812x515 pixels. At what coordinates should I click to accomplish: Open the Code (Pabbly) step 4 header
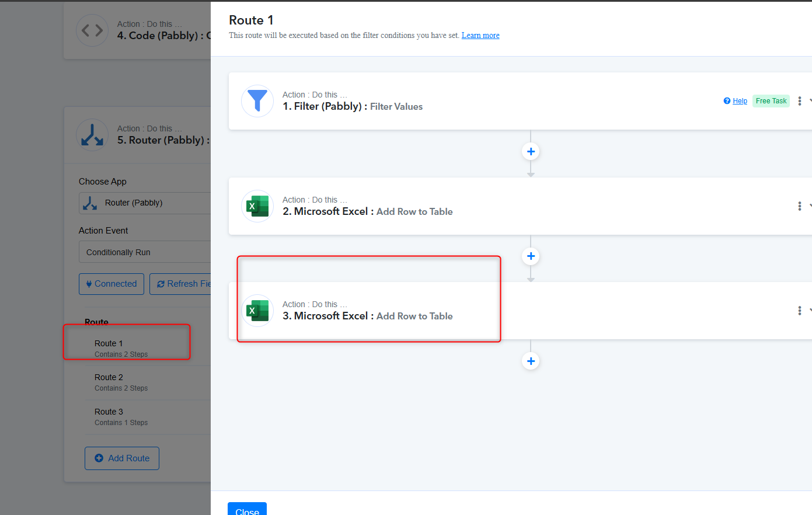pos(137,30)
